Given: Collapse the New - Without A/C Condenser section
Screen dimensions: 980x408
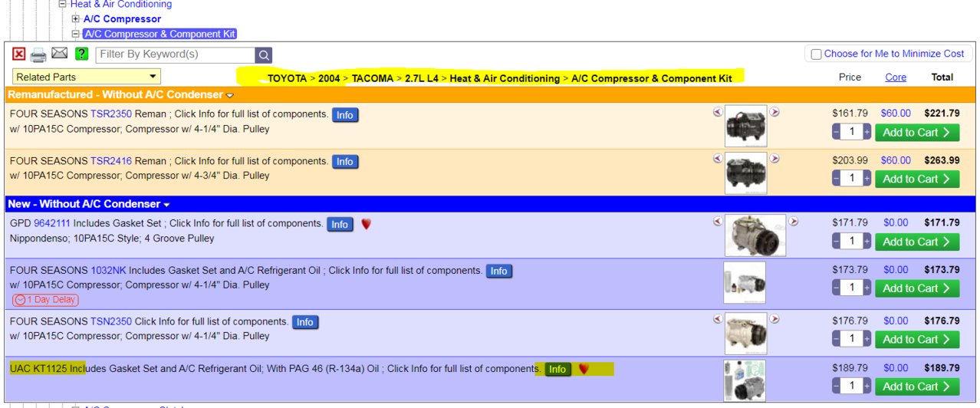Looking at the screenshot, I should click(167, 205).
